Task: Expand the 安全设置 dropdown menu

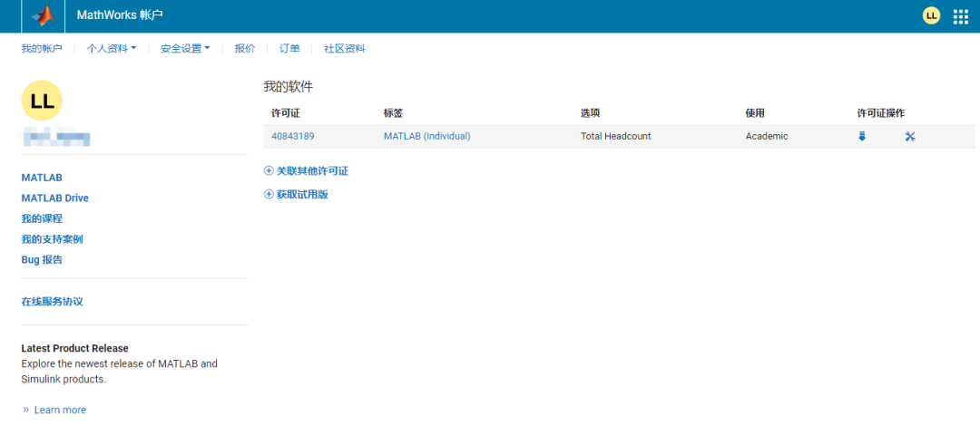Action: pos(184,49)
